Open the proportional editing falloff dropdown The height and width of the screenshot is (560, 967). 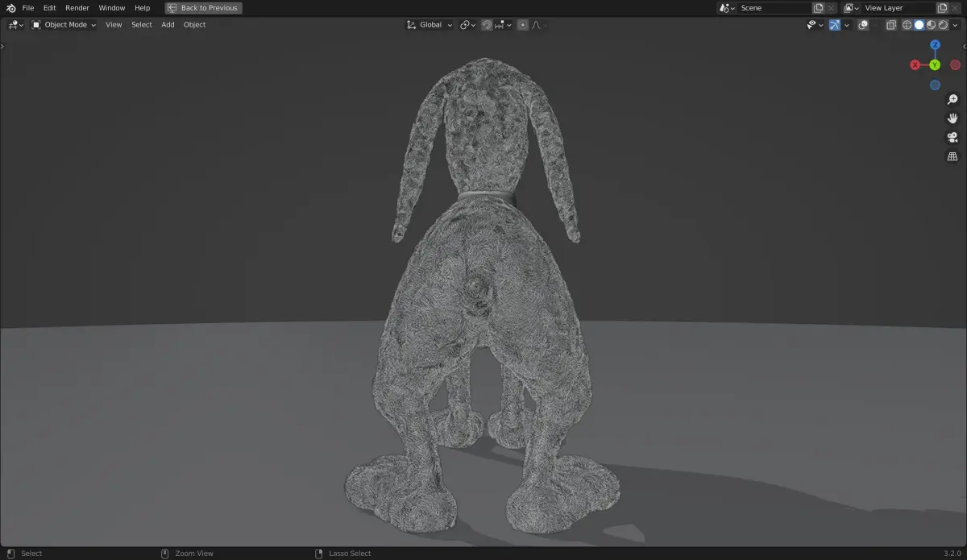pos(537,25)
